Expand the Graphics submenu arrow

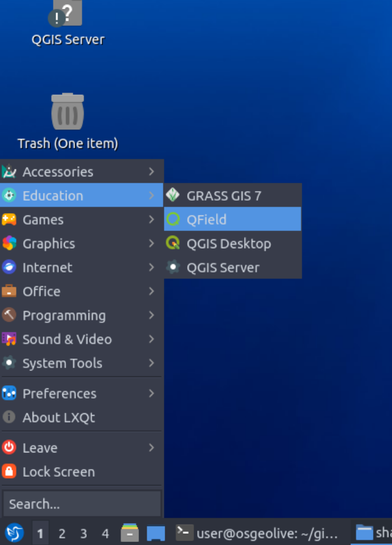[x=151, y=243]
